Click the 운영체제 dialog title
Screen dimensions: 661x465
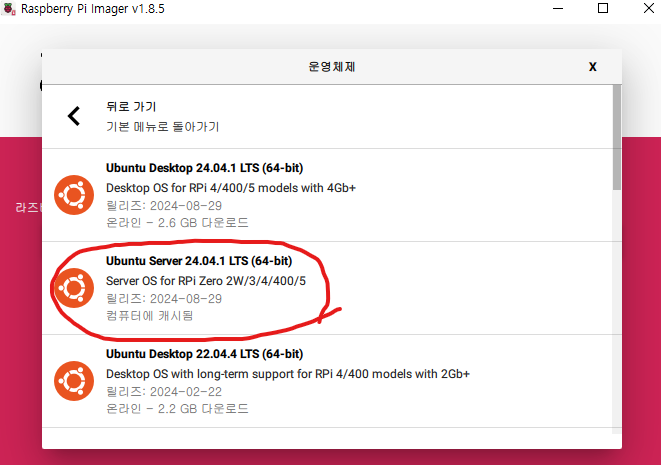pyautogui.click(x=332, y=67)
